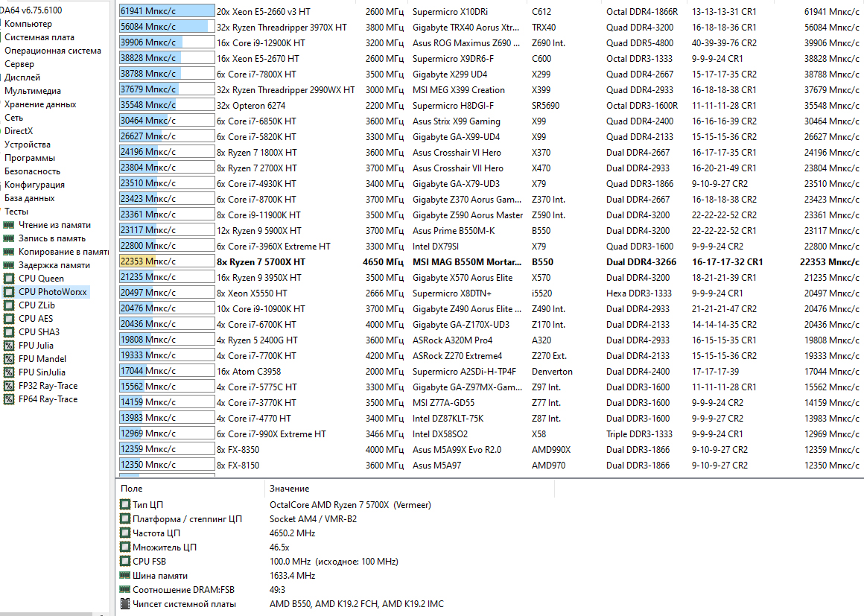Open the FPU Julia benchmark icon
The image size is (864, 616).
pyautogui.click(x=9, y=346)
